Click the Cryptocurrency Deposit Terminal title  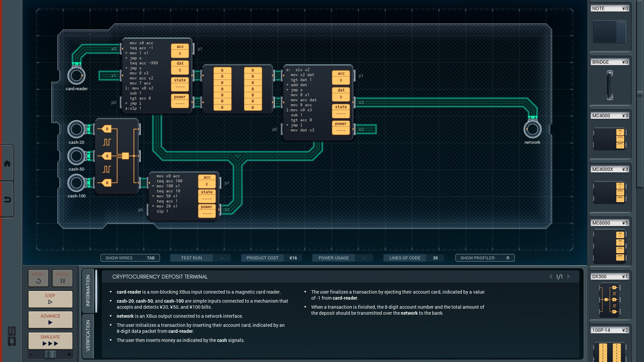tap(160, 277)
